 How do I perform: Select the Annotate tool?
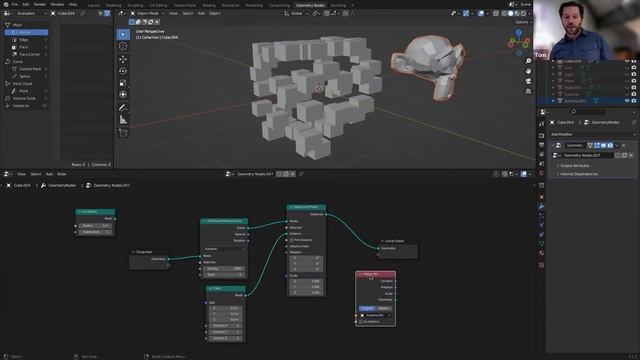pos(123,108)
